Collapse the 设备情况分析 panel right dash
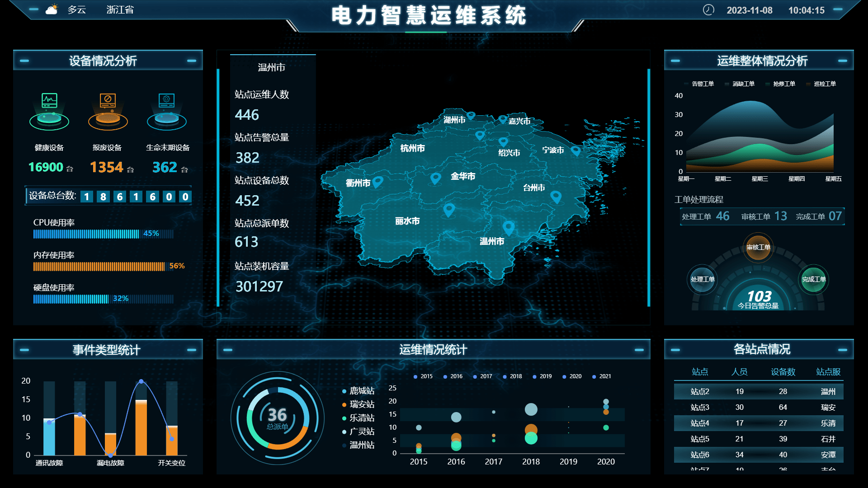The image size is (868, 488). 191,61
